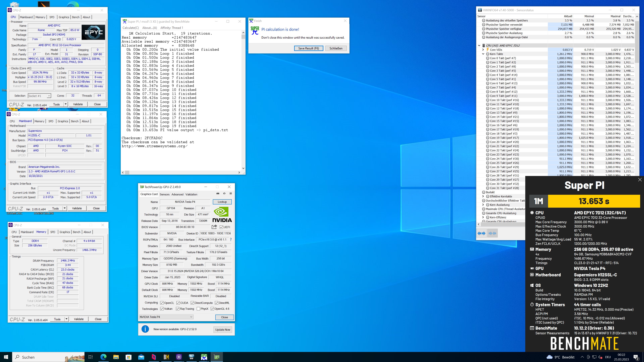Expand Core VIDs row in HWiNFO
This screenshot has height=362, width=644.
(x=483, y=50)
